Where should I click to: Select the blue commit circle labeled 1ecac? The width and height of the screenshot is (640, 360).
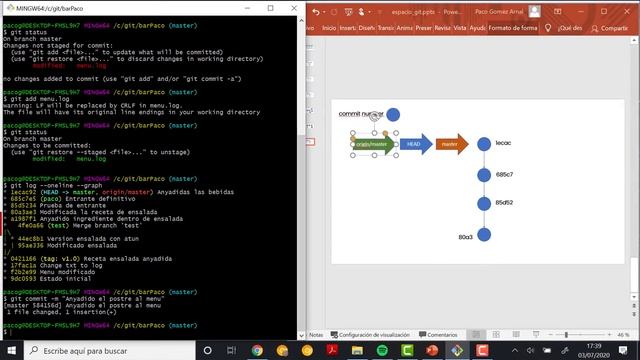[x=484, y=144]
